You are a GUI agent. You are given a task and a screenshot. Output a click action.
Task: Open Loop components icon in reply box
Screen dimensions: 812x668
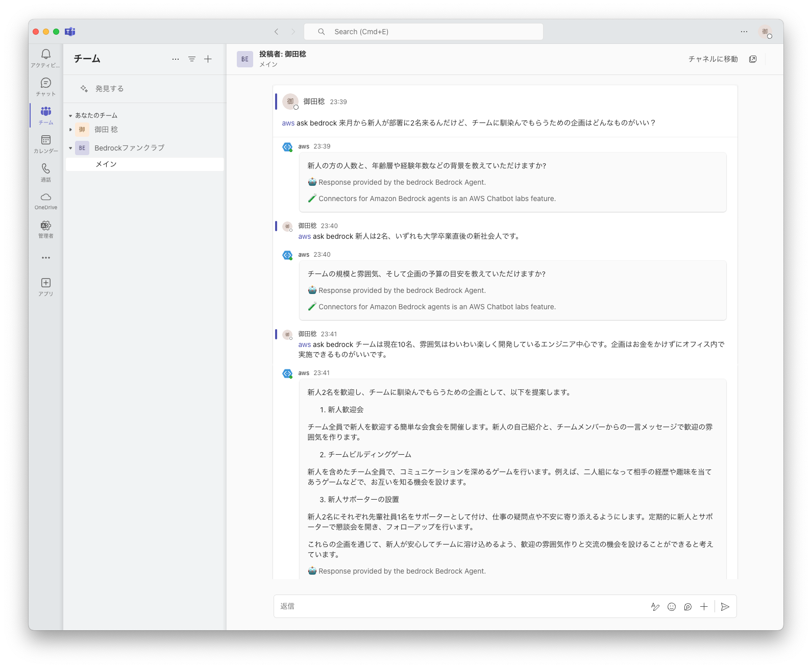[x=688, y=607]
